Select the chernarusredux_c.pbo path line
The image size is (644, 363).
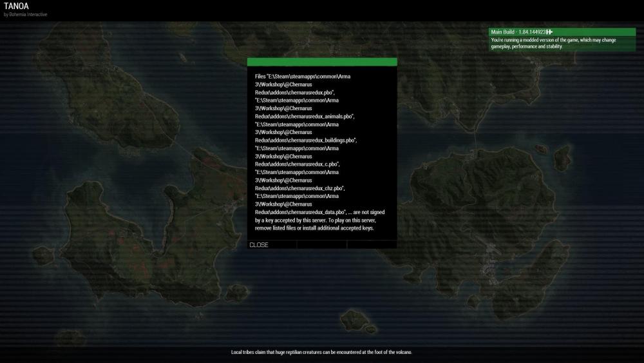[x=298, y=164]
